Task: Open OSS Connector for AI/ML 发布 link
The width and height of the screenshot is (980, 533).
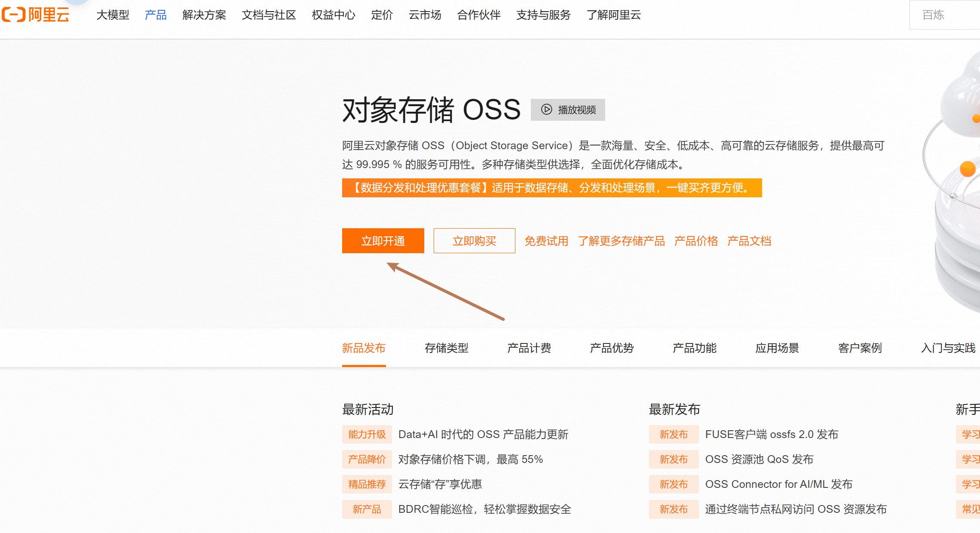Action: tap(778, 484)
